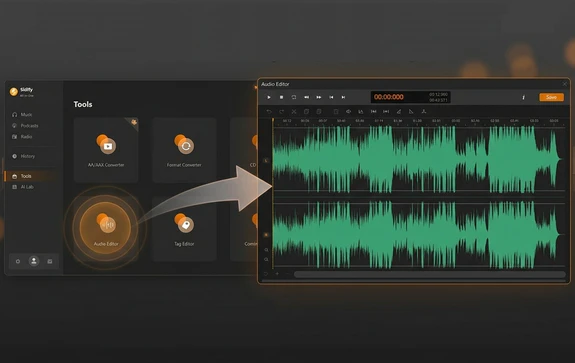Toggle loop playback in Audio Editor
The width and height of the screenshot is (575, 363).
pyautogui.click(x=294, y=97)
